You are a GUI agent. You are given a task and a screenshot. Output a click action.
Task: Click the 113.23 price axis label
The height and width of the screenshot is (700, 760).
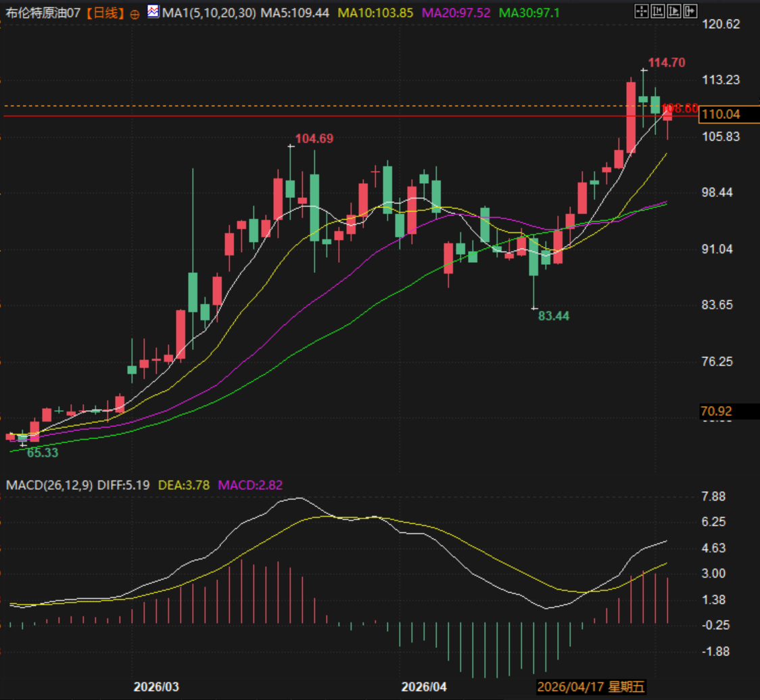pos(721,80)
